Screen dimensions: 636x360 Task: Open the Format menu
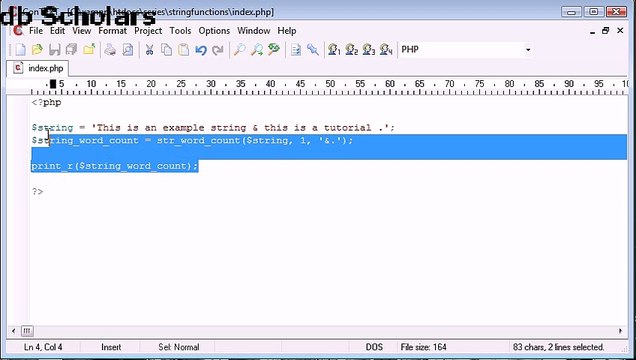[112, 31]
